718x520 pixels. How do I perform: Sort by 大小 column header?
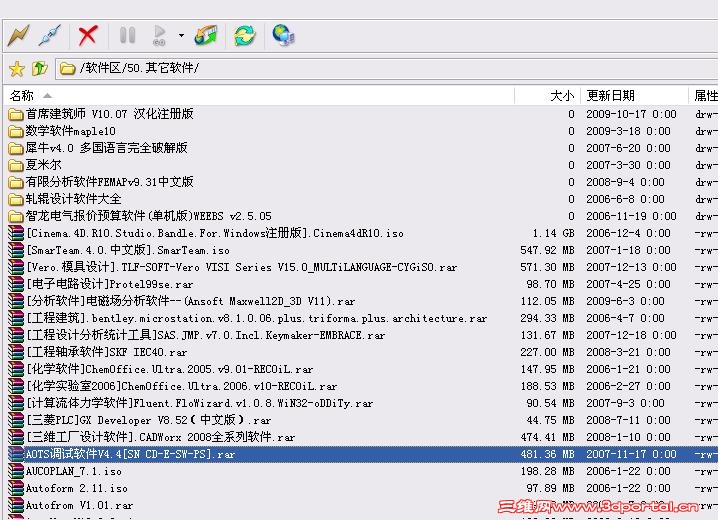pos(548,96)
